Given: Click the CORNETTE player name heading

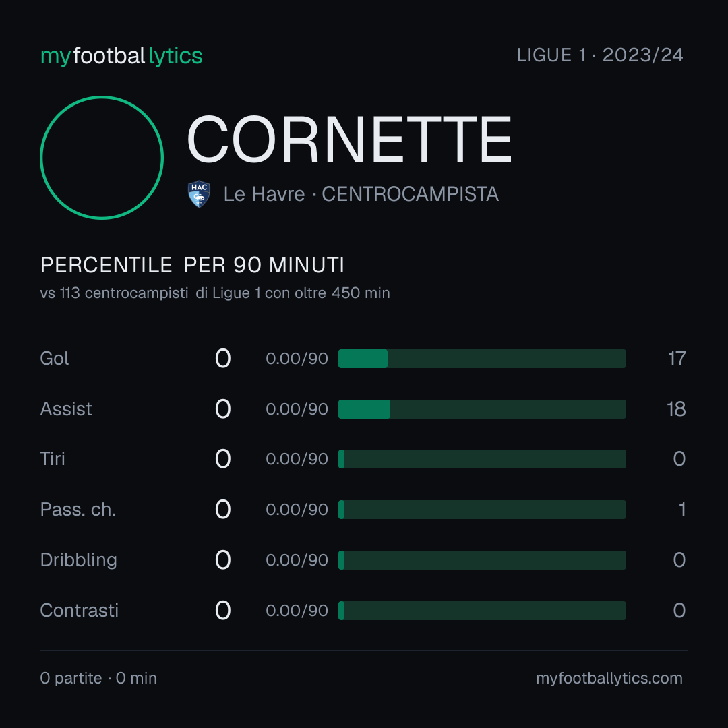Looking at the screenshot, I should [x=348, y=140].
